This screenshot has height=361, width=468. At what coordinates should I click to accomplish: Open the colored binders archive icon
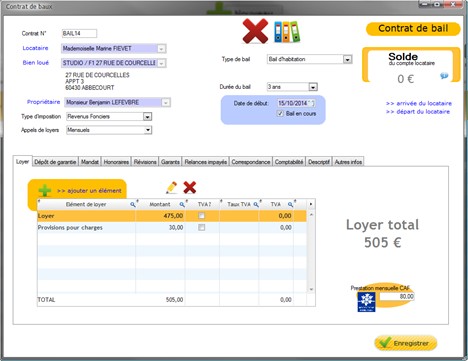287,32
